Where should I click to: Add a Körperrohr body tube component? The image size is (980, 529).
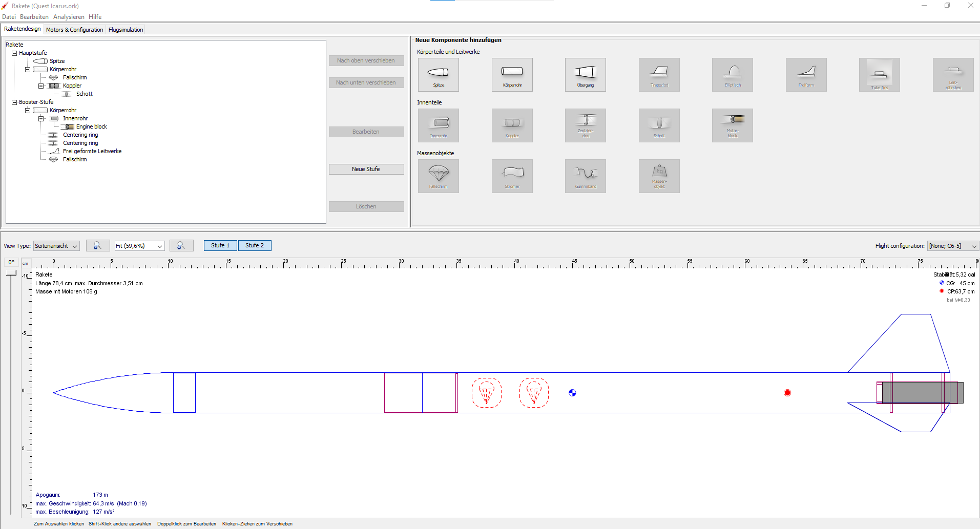point(512,75)
